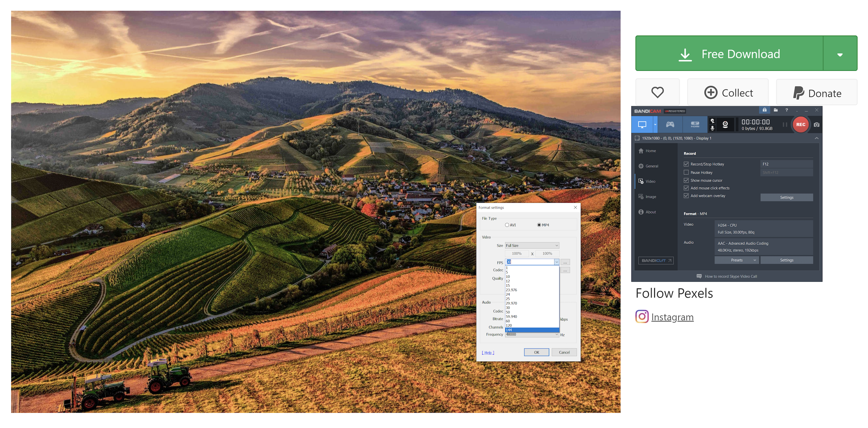868x428 pixels.
Task: Expand the Free Download options arrow
Action: pyautogui.click(x=839, y=54)
